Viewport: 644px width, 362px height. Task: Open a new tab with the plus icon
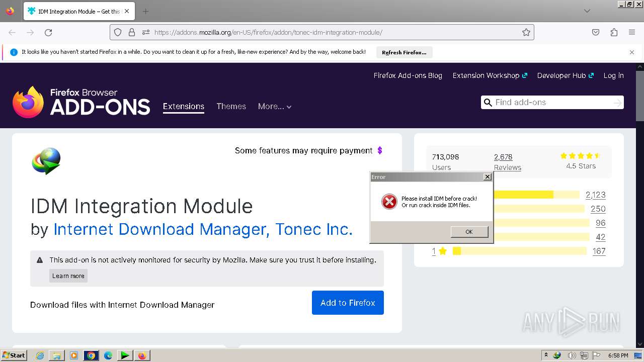pos(145,11)
